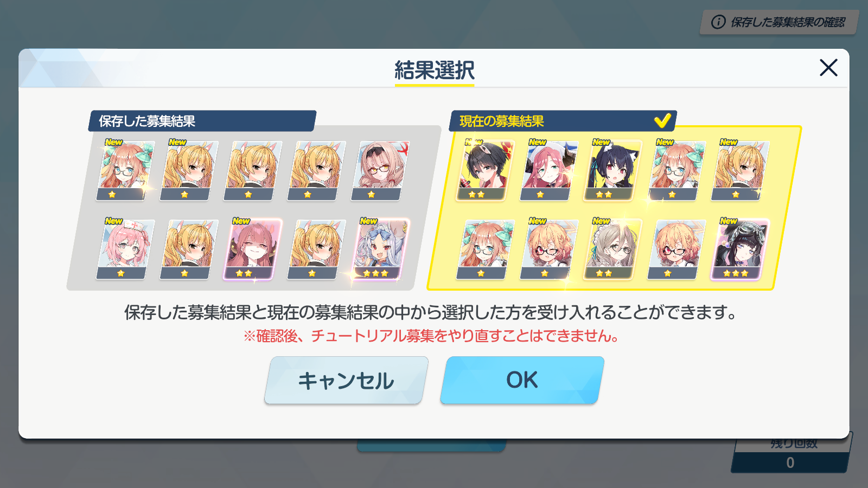Viewport: 868px width, 488px height.
Task: Click the 残り回数 counter box
Action: (x=792, y=454)
